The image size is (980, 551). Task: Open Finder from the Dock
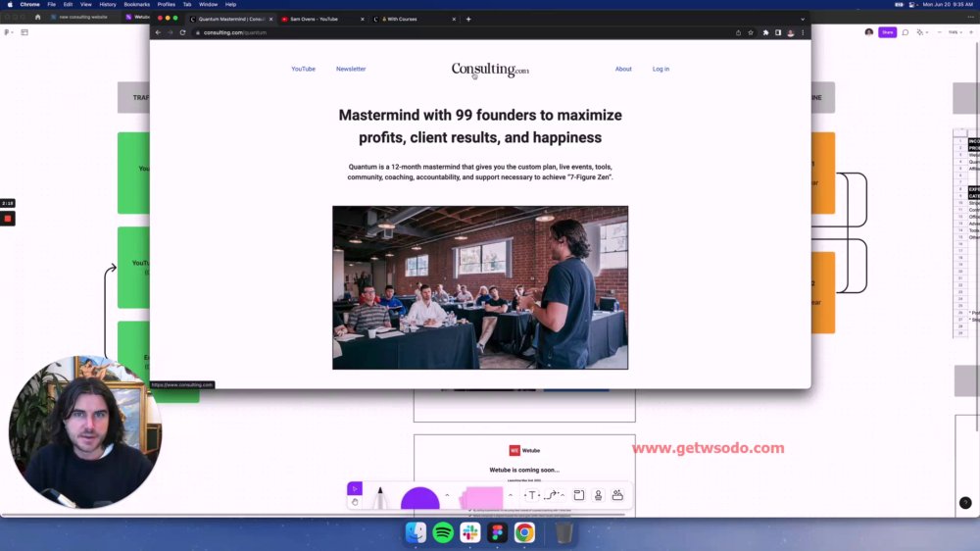click(416, 532)
